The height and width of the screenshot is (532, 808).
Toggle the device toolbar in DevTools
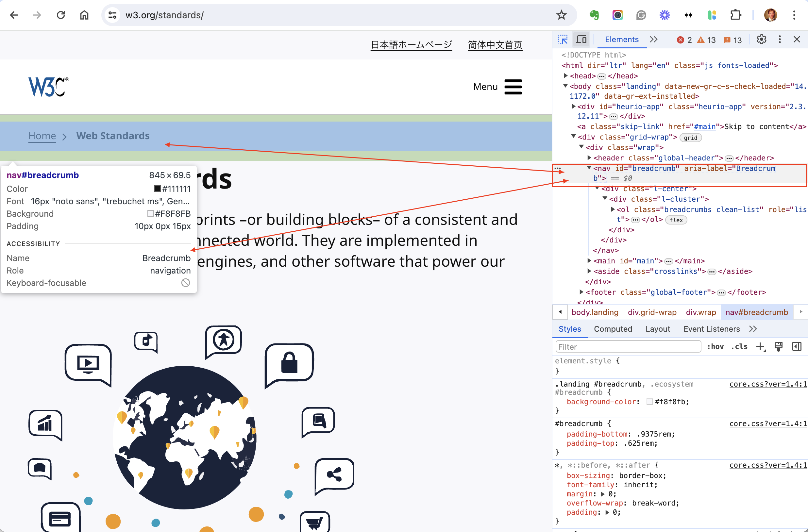point(581,40)
